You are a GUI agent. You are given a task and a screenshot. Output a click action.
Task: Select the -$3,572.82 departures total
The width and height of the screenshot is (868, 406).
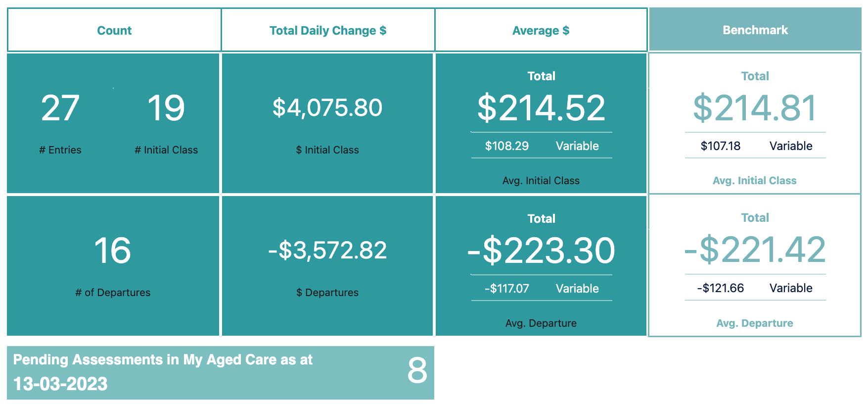pos(327,250)
